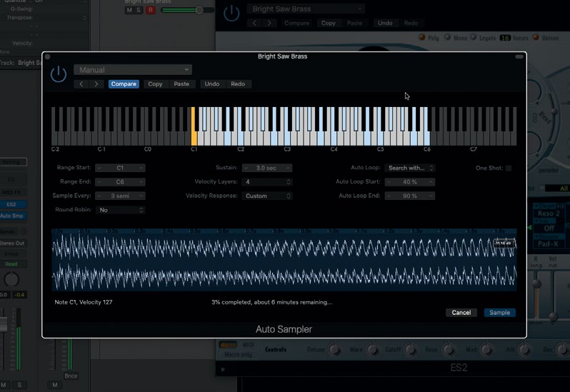Click the Range Start C1 field
This screenshot has height=392, width=570.
[120, 168]
